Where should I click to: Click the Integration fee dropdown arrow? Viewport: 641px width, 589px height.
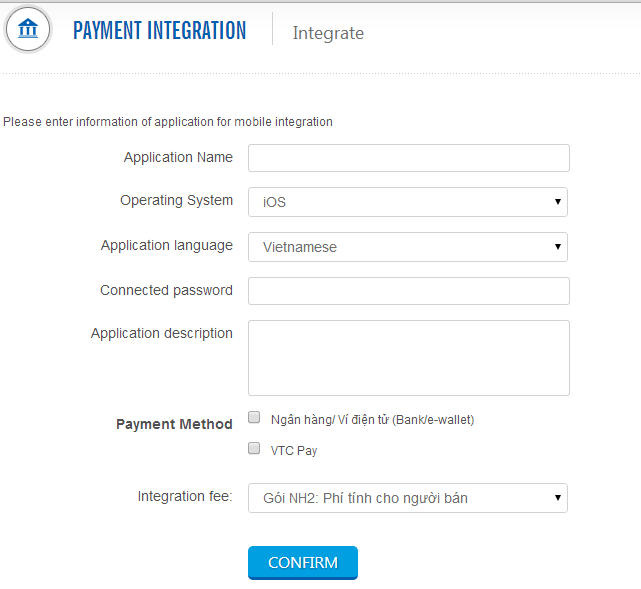(x=557, y=498)
